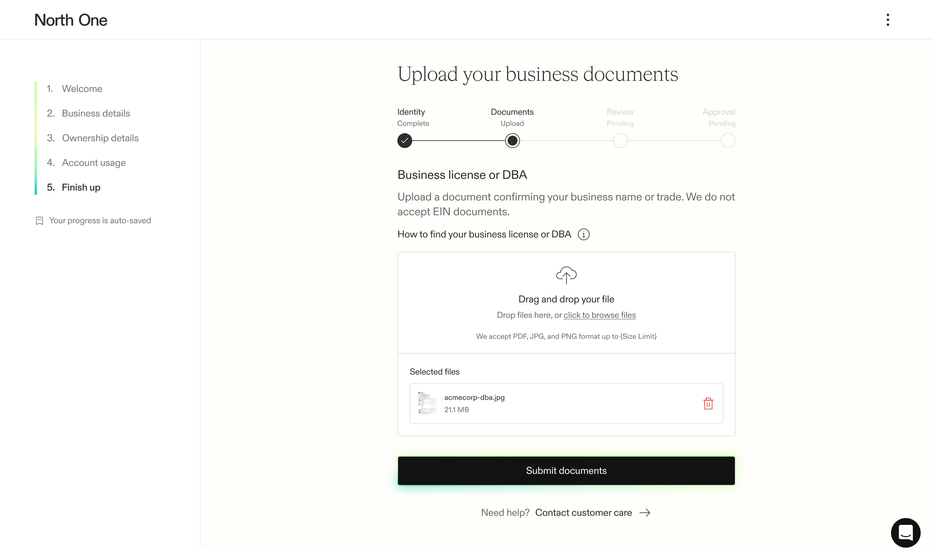The height and width of the screenshot is (560, 933).
Task: Open the chat support bubble icon
Action: pos(906,533)
